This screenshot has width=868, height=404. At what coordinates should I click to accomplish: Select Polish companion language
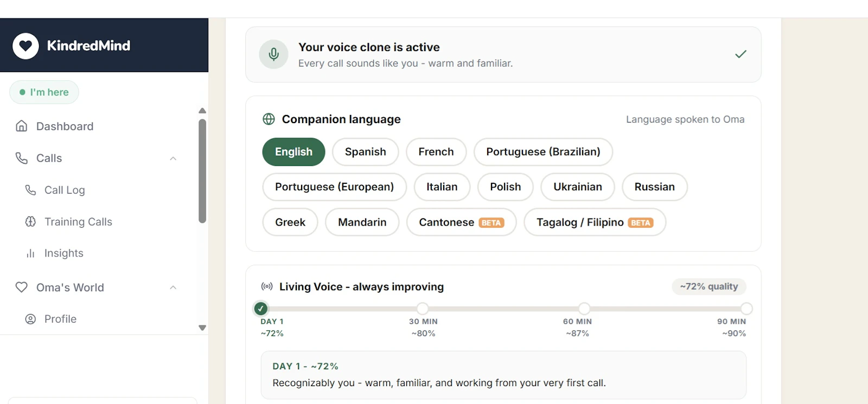(505, 187)
